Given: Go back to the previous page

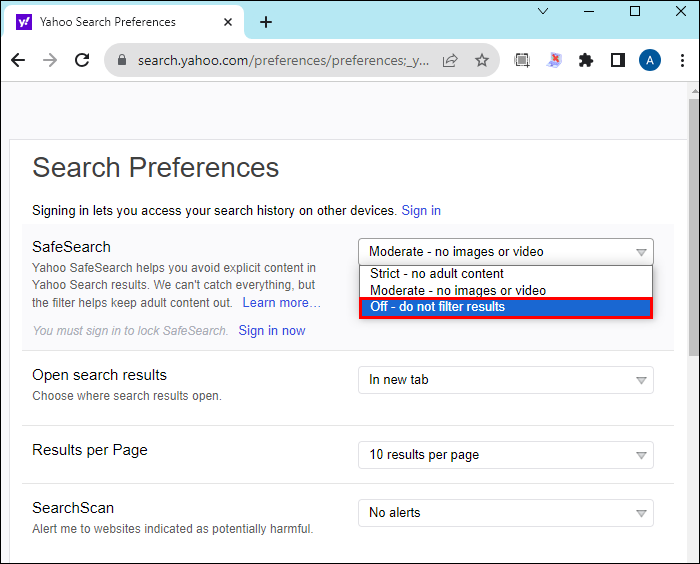Looking at the screenshot, I should (18, 60).
